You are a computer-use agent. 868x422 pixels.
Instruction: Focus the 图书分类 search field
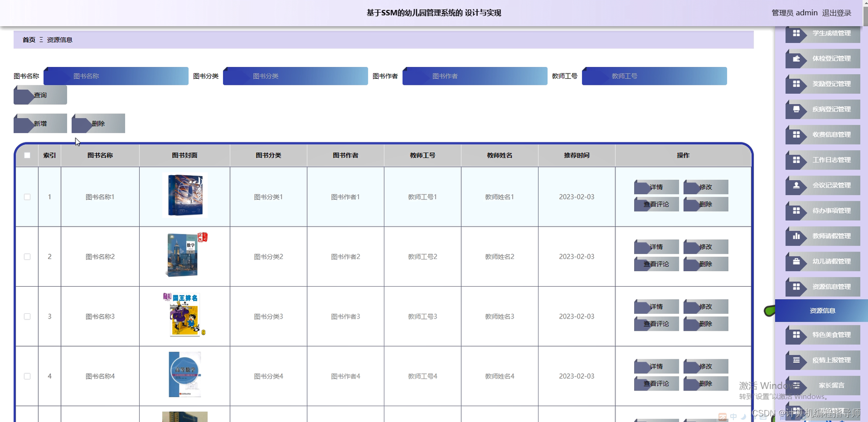tap(295, 76)
